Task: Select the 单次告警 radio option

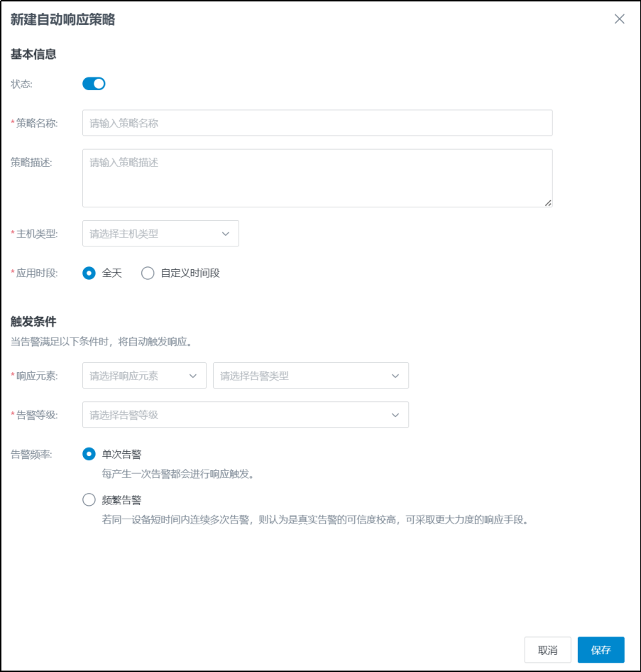Action: tap(89, 454)
